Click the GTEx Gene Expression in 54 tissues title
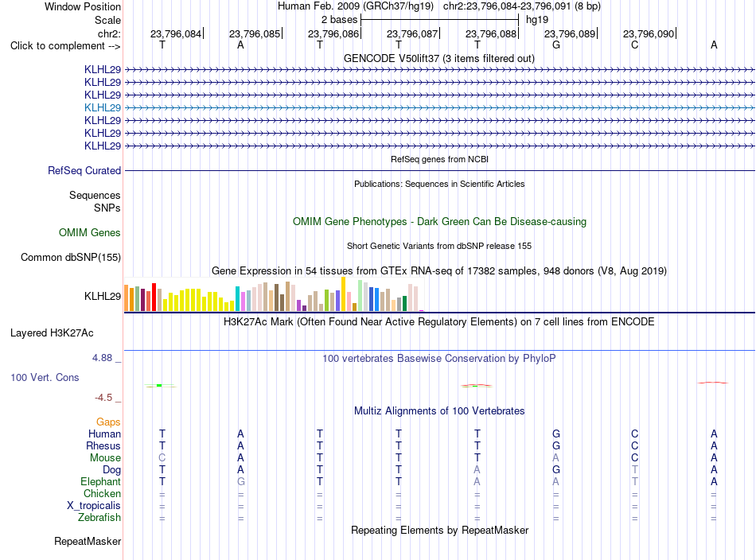Screen dimensions: 756x560 439,270
